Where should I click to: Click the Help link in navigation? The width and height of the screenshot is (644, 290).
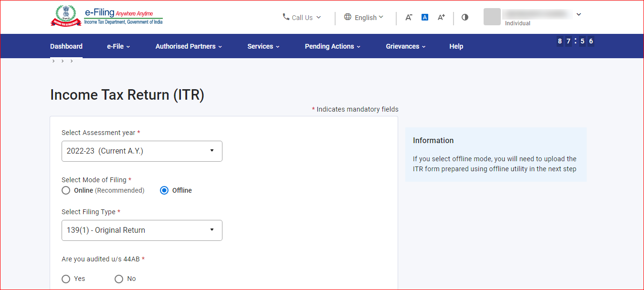[456, 46]
